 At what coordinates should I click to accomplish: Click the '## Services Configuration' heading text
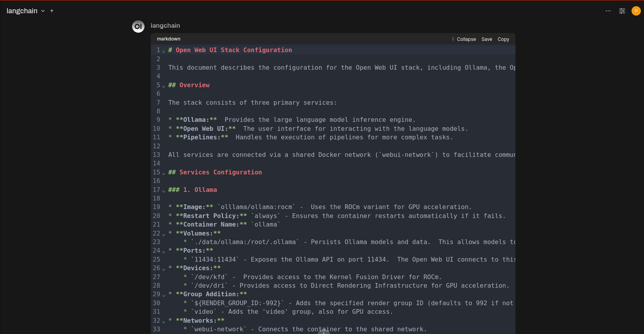[x=215, y=172]
